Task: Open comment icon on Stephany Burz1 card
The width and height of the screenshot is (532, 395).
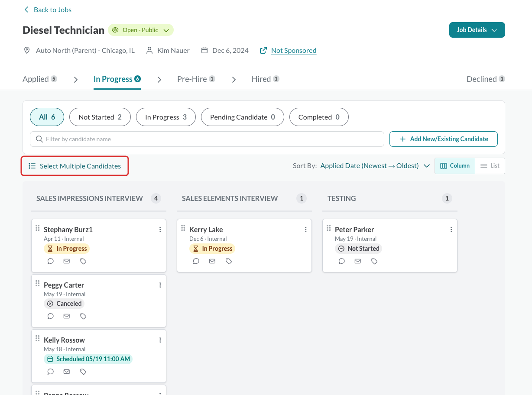Action: 51,261
